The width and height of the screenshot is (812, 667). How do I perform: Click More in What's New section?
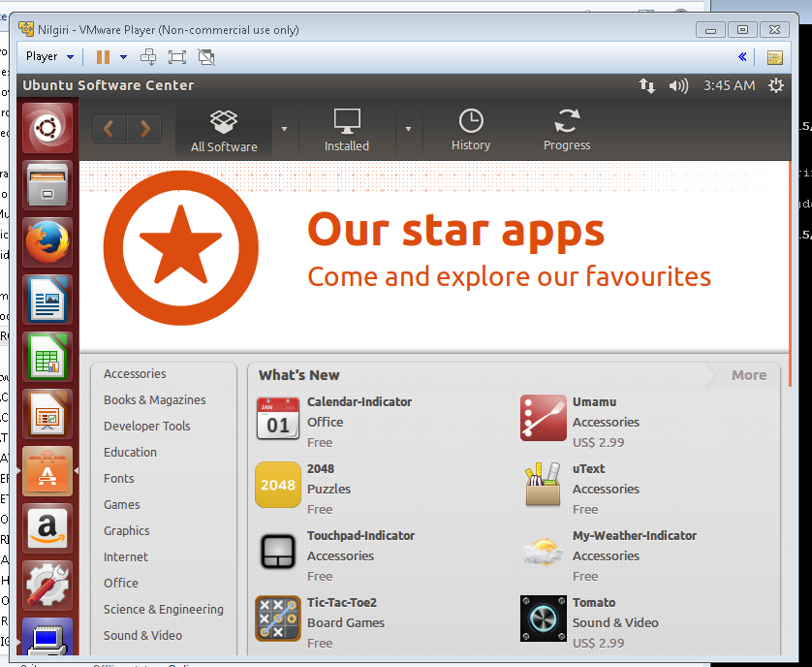tap(749, 375)
